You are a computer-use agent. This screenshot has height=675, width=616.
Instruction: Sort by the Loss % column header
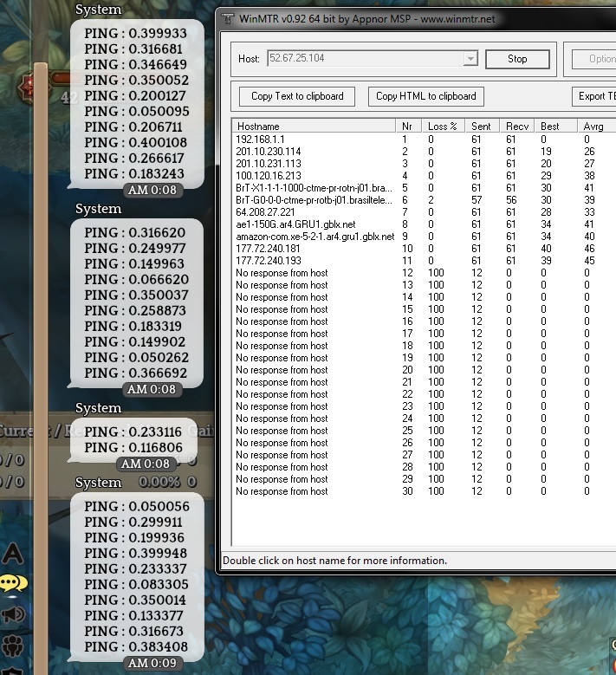tap(444, 127)
